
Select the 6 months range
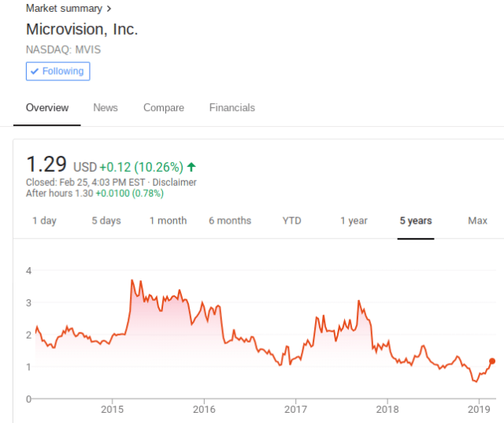click(x=230, y=221)
